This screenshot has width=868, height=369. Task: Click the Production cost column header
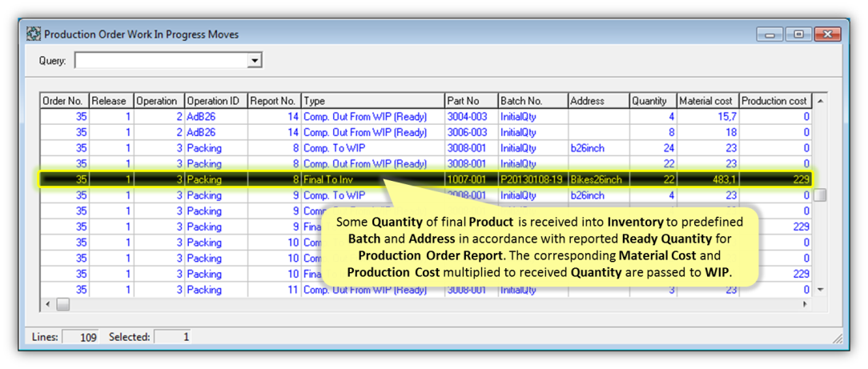tap(774, 101)
